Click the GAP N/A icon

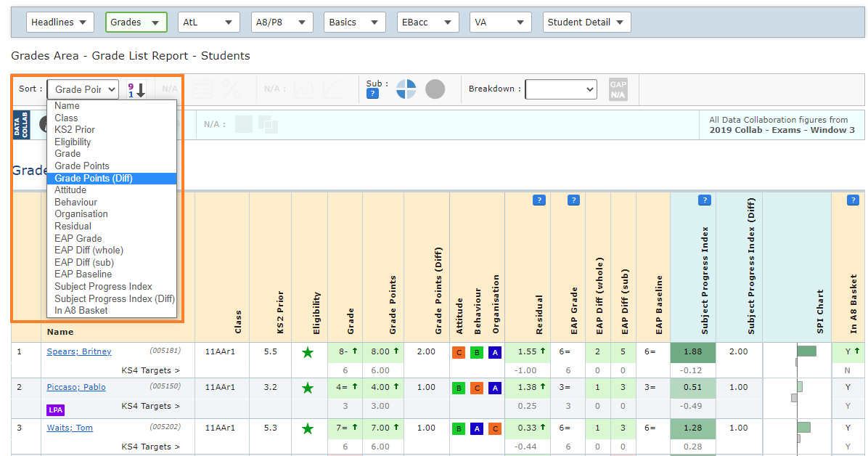pyautogui.click(x=618, y=89)
